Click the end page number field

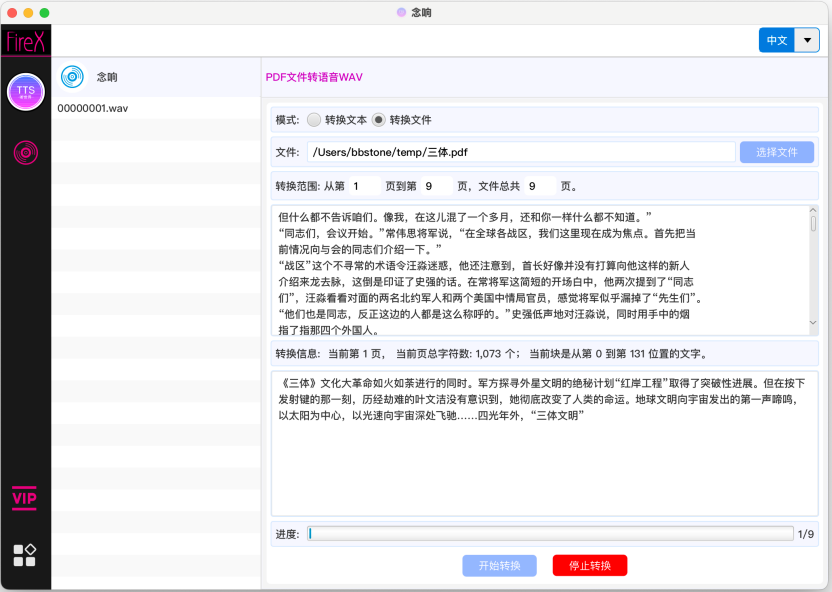coord(437,186)
